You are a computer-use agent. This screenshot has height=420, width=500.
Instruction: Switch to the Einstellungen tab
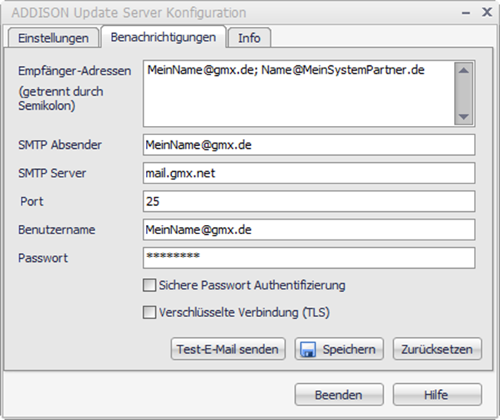pyautogui.click(x=53, y=38)
